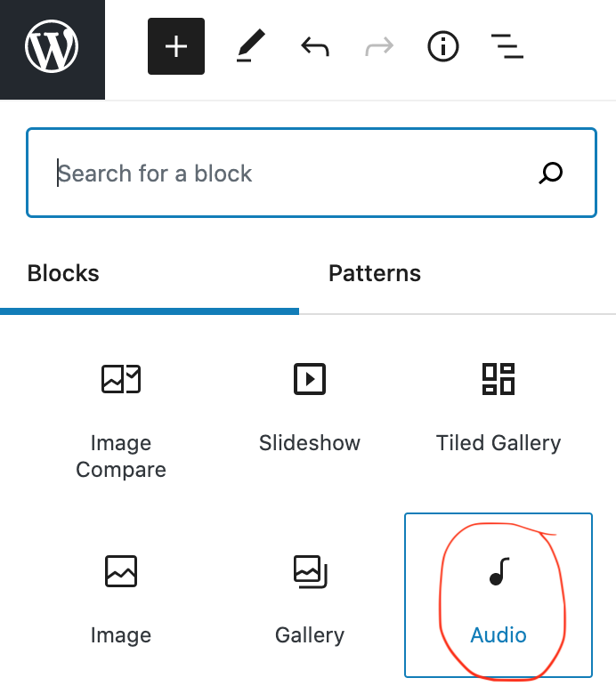Focus the Search for a block field

(x=312, y=173)
